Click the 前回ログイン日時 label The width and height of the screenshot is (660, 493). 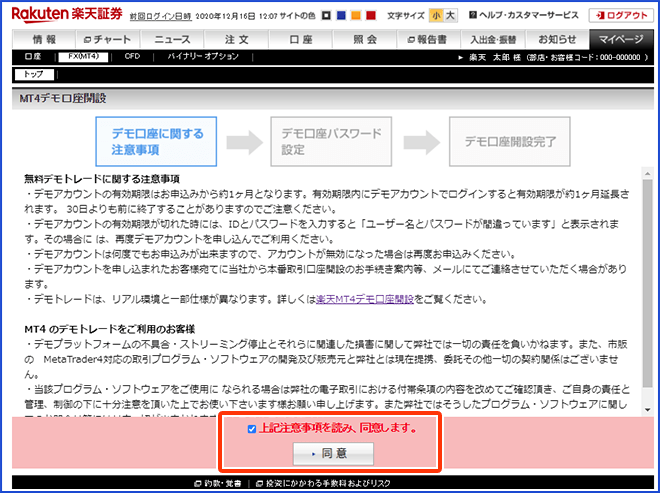point(160,16)
